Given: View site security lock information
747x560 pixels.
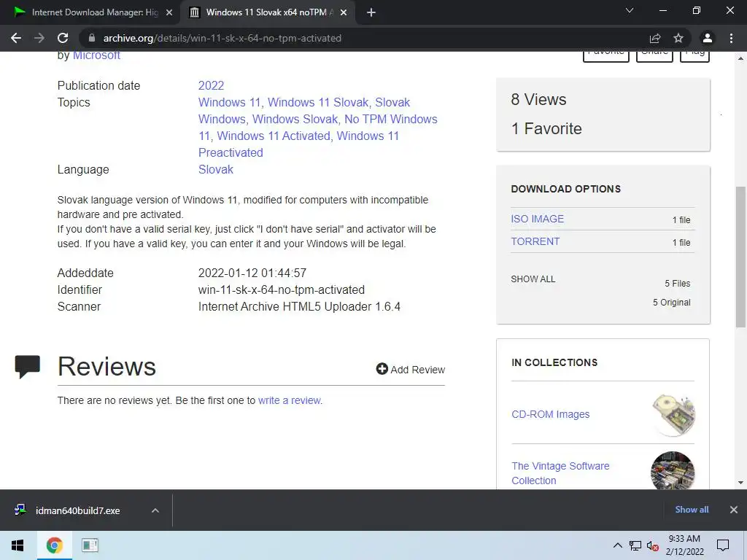Looking at the screenshot, I should [92, 38].
